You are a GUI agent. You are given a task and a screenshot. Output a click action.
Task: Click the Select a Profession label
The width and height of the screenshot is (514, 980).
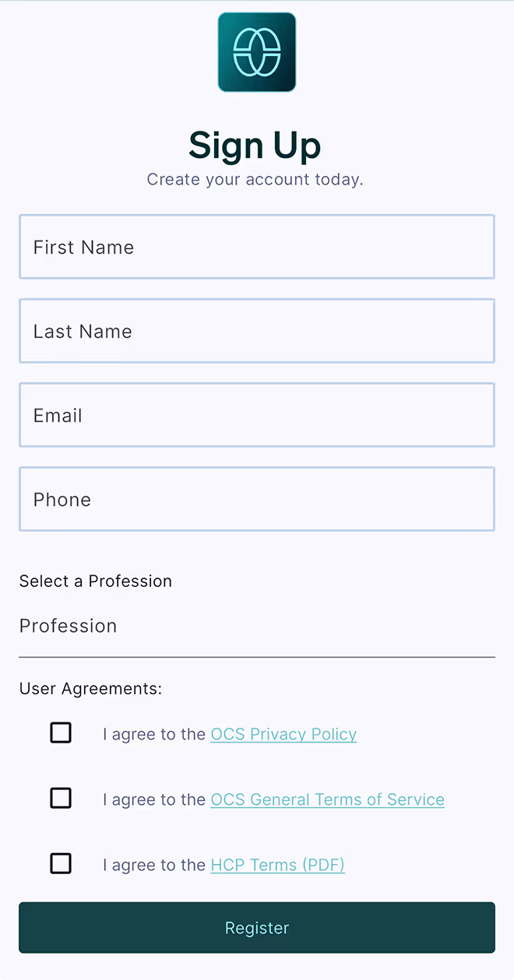[95, 581]
